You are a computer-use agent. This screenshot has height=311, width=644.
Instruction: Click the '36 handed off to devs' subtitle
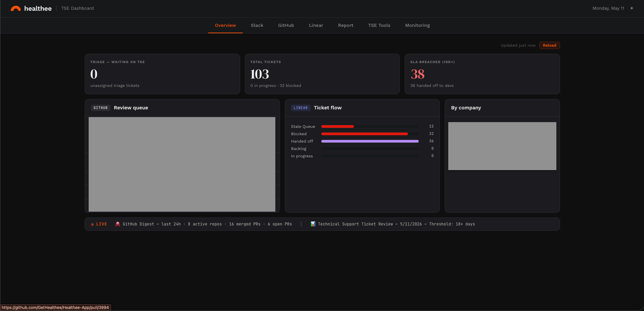click(432, 86)
